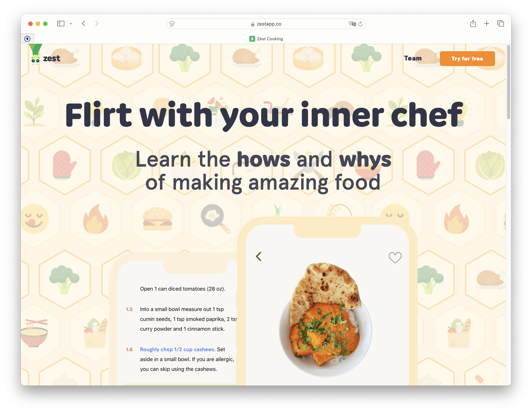Click the Safari sidebar toggle icon

pos(61,24)
